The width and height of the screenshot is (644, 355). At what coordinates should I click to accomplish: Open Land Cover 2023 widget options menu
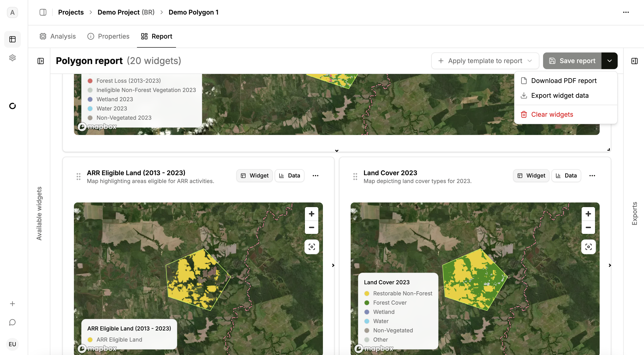click(x=592, y=176)
